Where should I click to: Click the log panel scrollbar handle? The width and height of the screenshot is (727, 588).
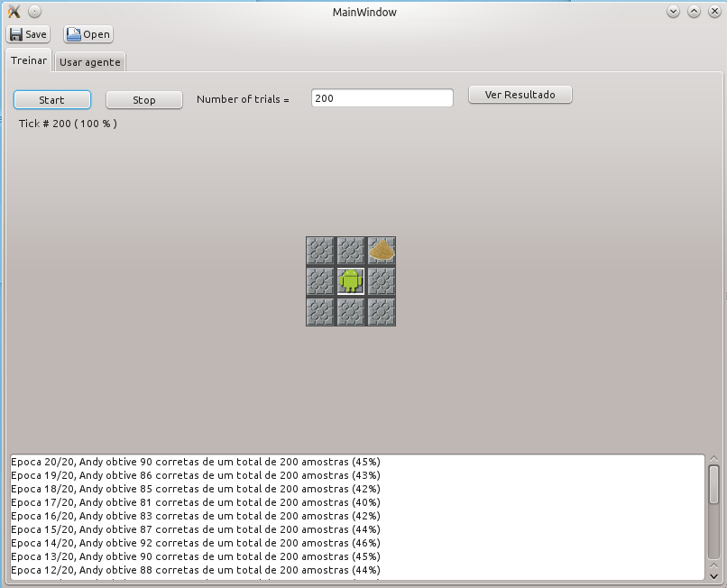(x=714, y=485)
